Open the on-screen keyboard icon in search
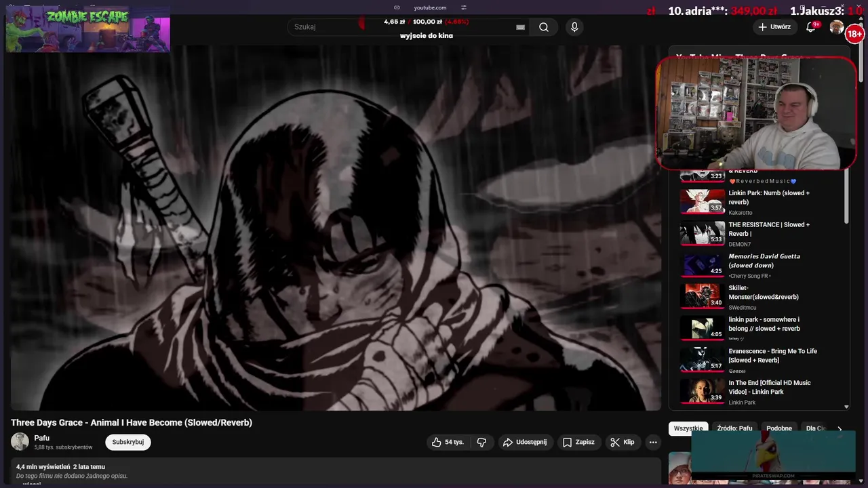 click(x=520, y=27)
